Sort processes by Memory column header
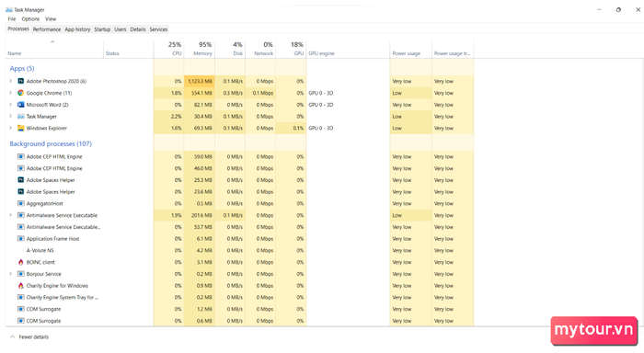Viewport: 644px width, 353px height. [x=200, y=49]
